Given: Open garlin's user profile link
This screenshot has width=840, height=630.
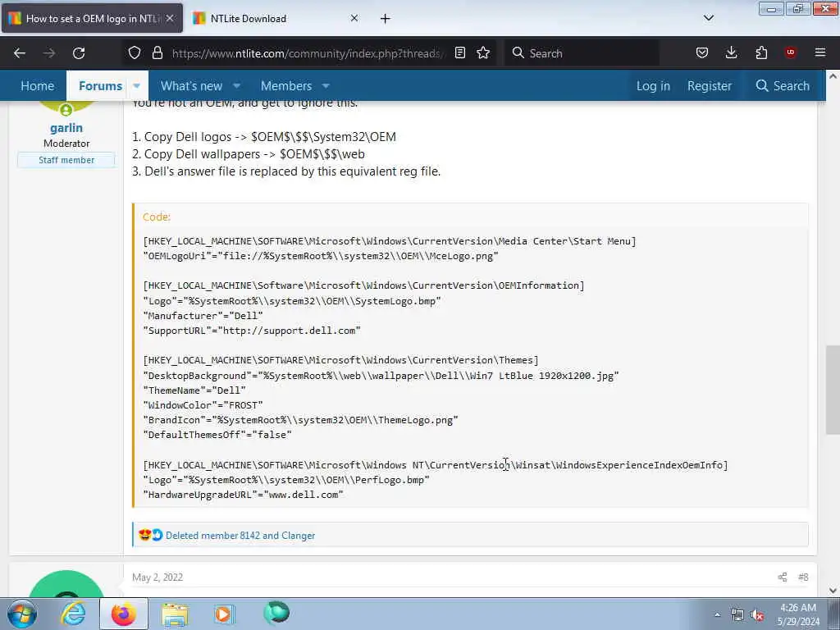Looking at the screenshot, I should point(66,128).
